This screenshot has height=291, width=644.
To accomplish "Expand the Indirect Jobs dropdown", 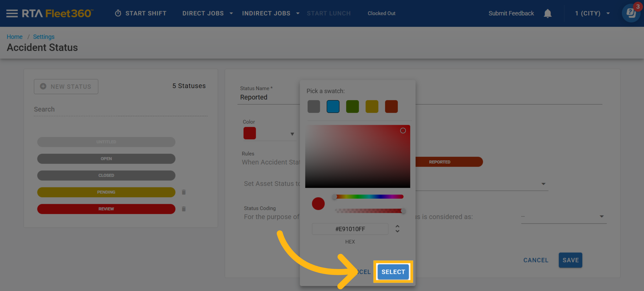I will 298,13.
